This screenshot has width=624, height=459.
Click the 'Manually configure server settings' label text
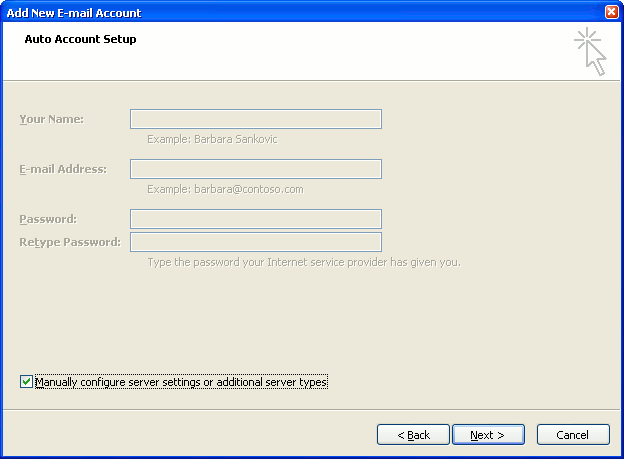(181, 382)
